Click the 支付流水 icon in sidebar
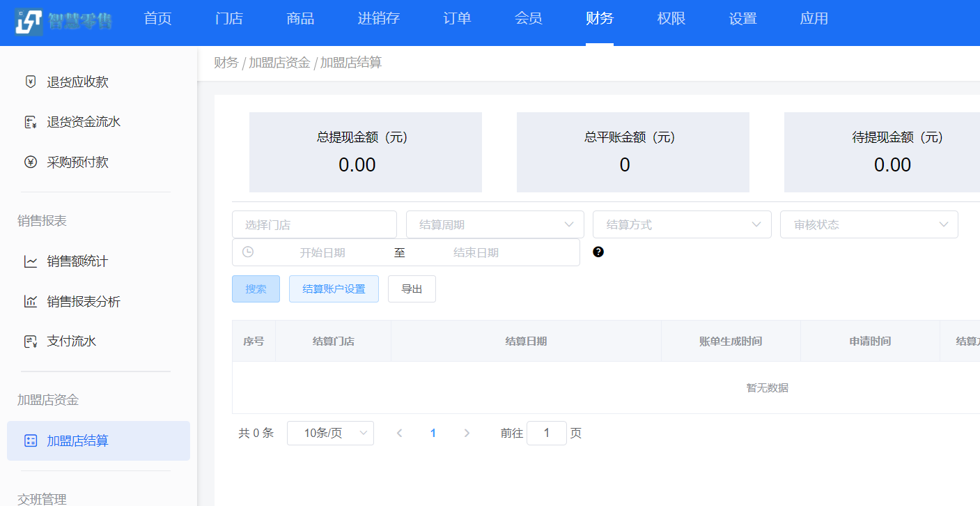Screen dimensions: 980x506 tap(31, 342)
